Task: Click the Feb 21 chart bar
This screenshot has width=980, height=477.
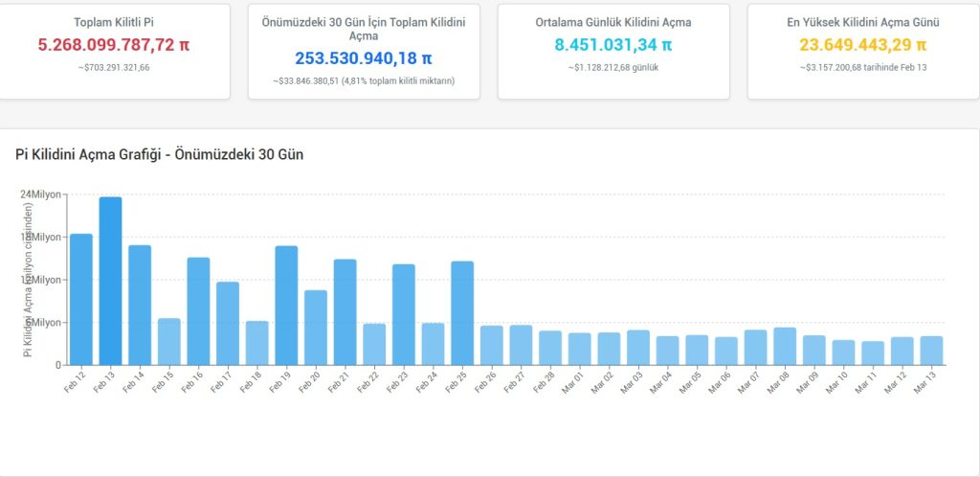Action: pos(345,312)
